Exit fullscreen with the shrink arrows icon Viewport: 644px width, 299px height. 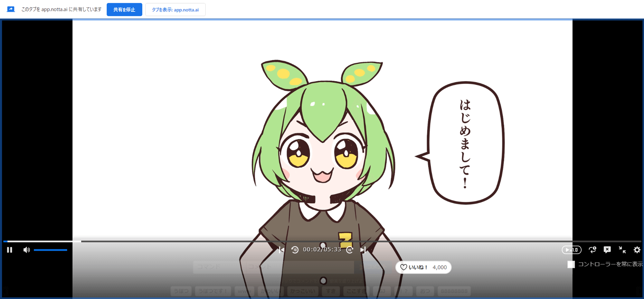(x=622, y=250)
